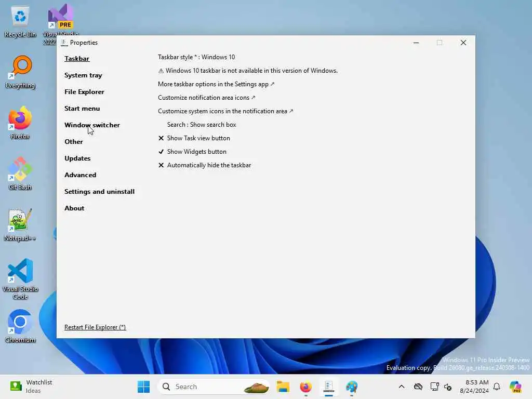
Task: Click the cloud sync off tray icon
Action: point(418,387)
